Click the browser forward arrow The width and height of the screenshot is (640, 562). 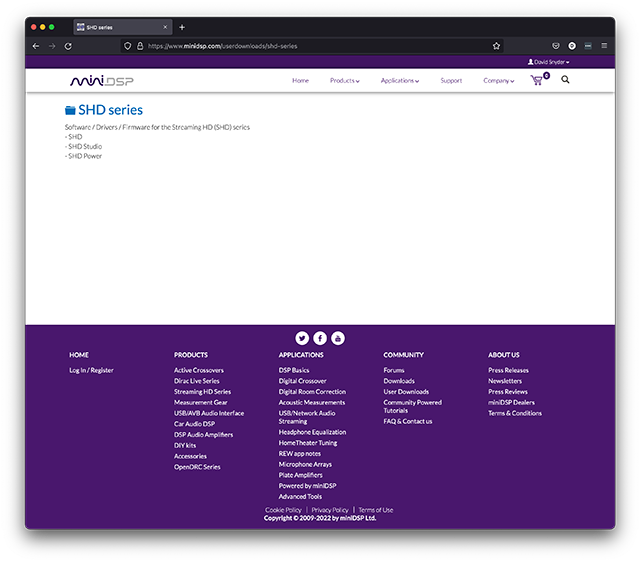(52, 46)
